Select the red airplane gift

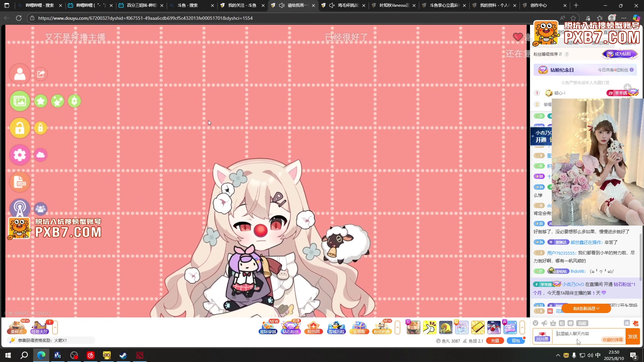(x=494, y=327)
